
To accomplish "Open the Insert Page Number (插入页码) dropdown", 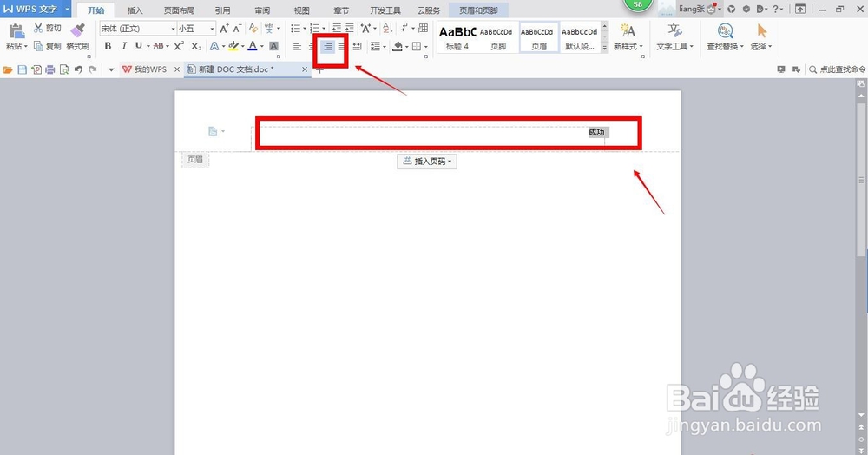I will [x=427, y=162].
